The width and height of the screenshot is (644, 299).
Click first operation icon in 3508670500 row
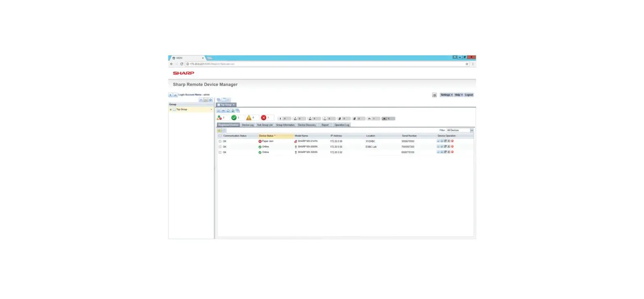coord(438,141)
